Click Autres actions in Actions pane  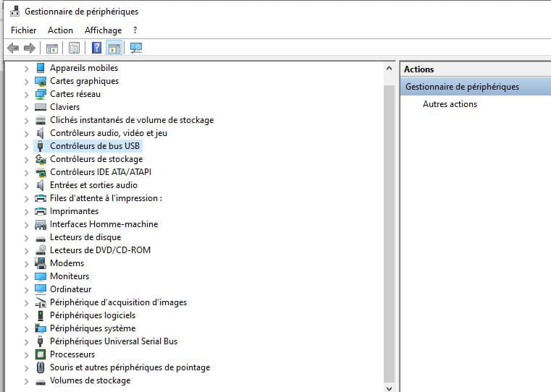coord(450,104)
